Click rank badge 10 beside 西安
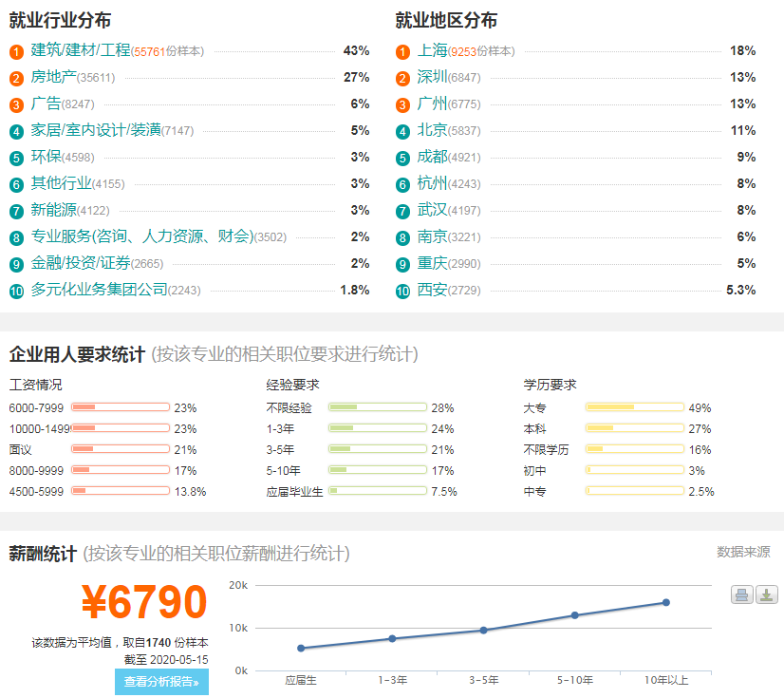The height and width of the screenshot is (698, 784). tap(403, 291)
